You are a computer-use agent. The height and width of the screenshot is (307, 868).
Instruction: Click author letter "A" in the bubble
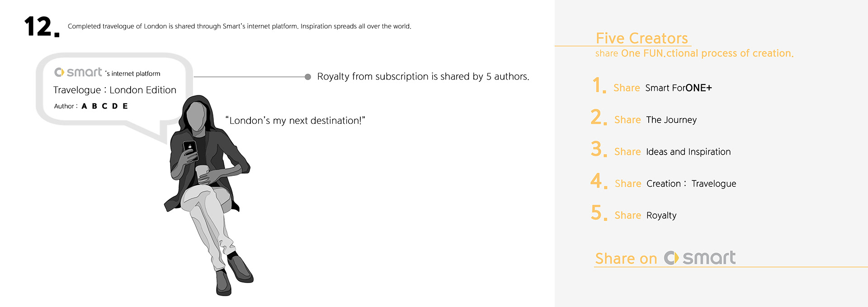[x=84, y=106]
